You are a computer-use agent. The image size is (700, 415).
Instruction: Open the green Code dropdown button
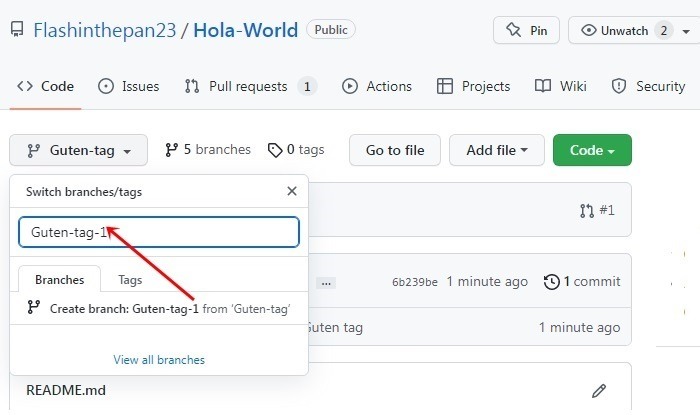click(592, 150)
